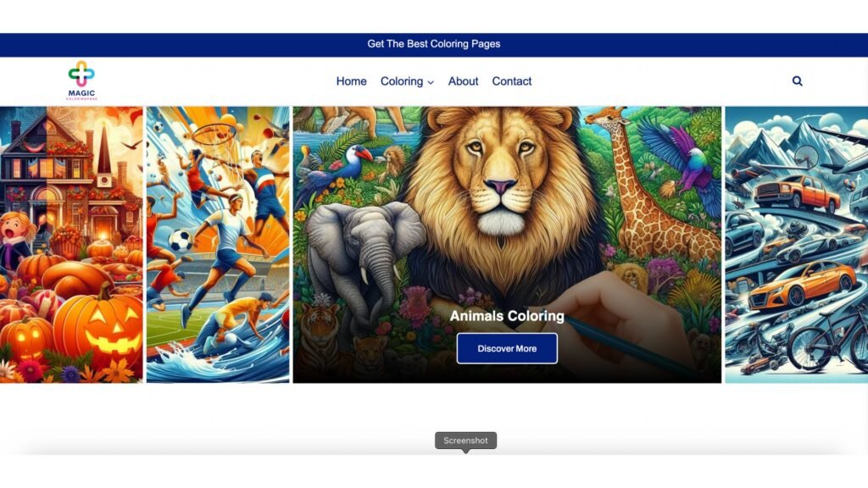Click the orange pickup truck in vehicles slide
The image size is (868, 488).
[x=796, y=194]
